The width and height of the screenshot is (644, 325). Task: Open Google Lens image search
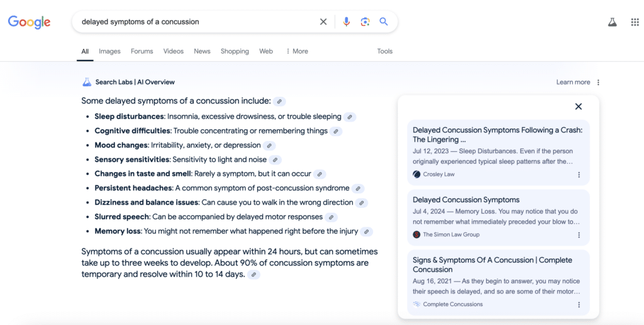[x=365, y=22]
